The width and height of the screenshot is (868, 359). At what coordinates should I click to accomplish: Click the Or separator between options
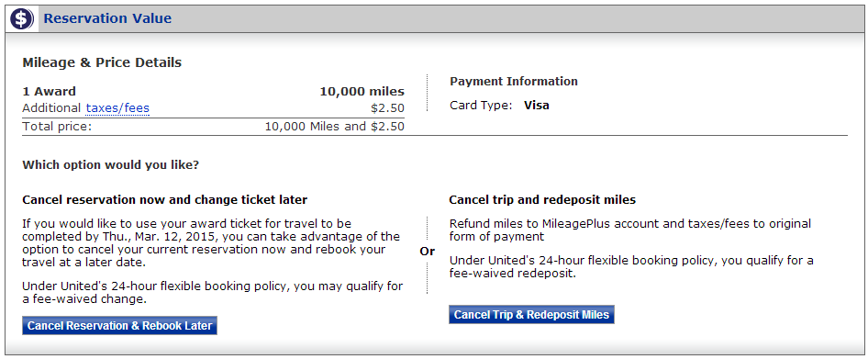[x=428, y=252]
